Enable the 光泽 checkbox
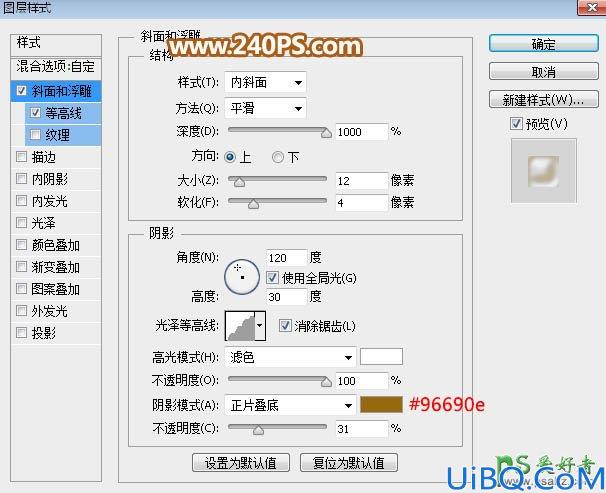Image resolution: width=606 pixels, height=493 pixels. pyautogui.click(x=21, y=223)
